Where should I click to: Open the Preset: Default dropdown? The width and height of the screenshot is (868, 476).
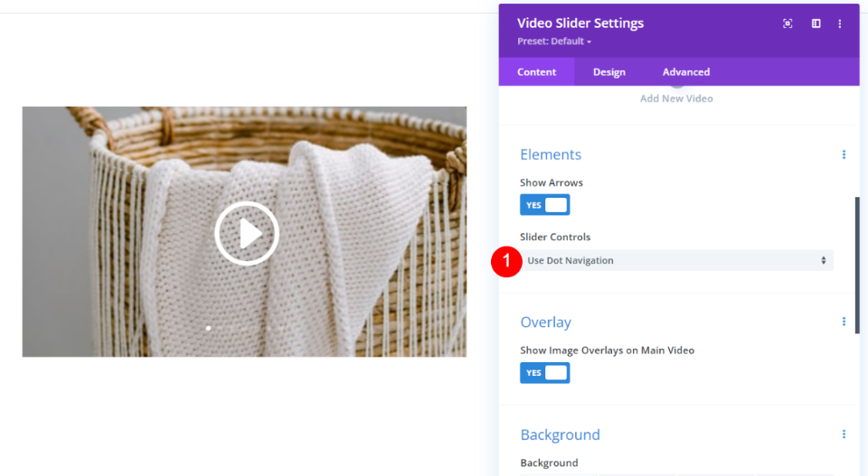(554, 42)
